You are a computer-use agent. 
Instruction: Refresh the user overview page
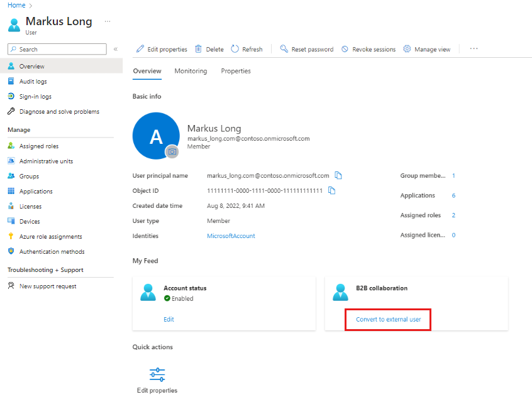click(x=247, y=48)
